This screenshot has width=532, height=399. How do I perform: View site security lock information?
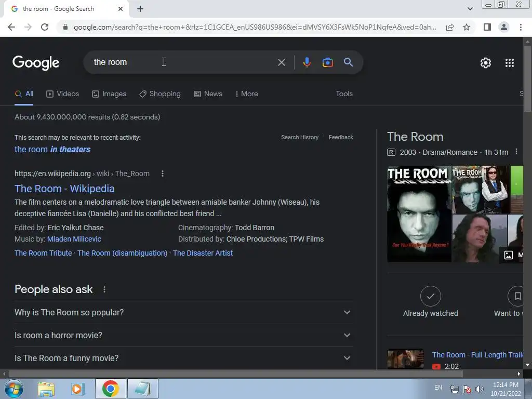(65, 27)
